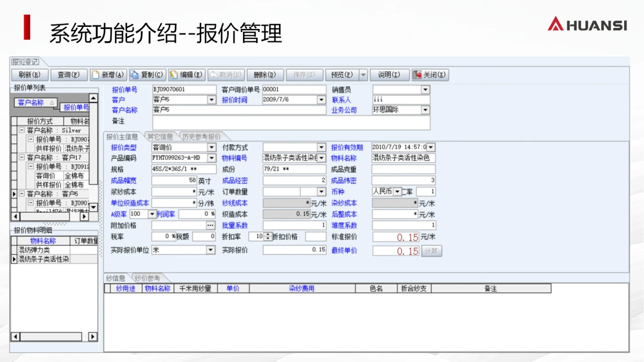Open the 物料编号 dropdown
Viewport: 644px width, 362px height.
coord(322,158)
